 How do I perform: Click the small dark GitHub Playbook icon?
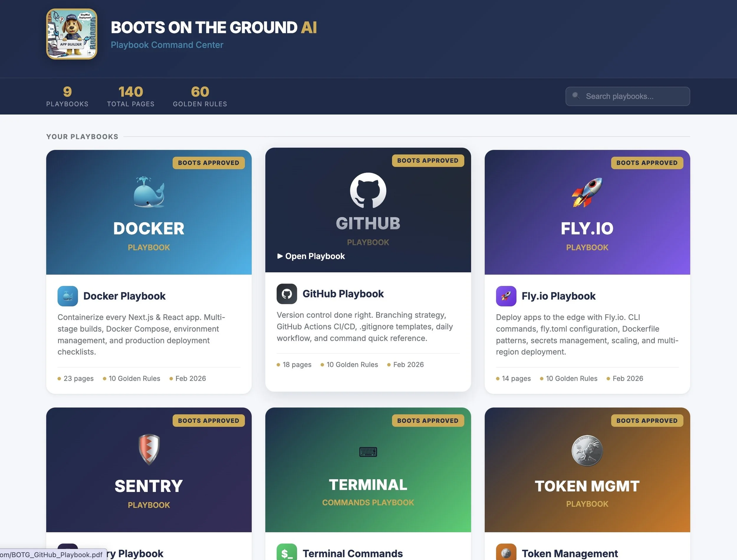click(287, 294)
